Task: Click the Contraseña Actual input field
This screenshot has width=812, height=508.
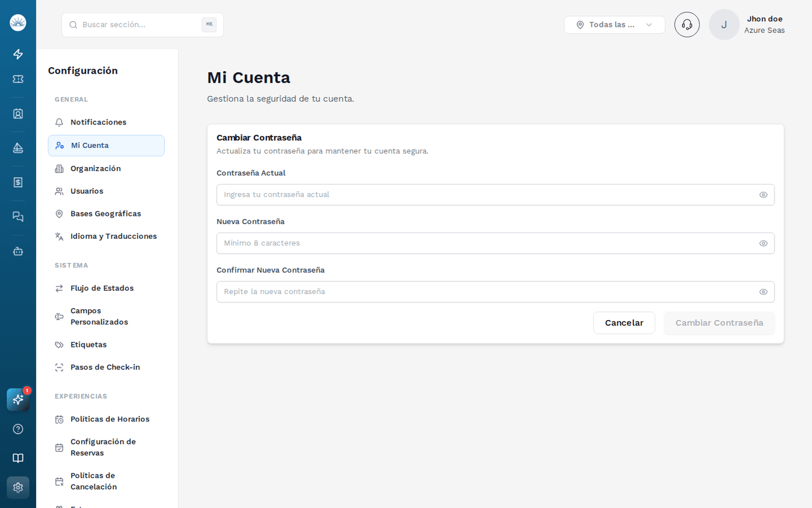Action: click(x=495, y=195)
